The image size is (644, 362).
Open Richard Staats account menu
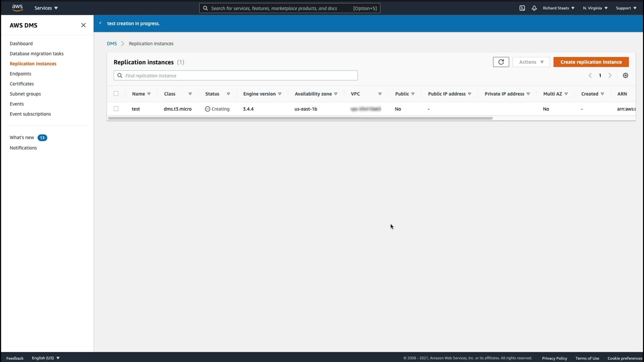pyautogui.click(x=558, y=8)
